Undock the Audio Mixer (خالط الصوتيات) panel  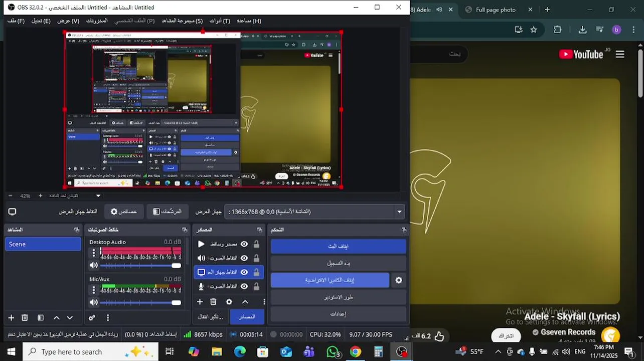point(185,230)
